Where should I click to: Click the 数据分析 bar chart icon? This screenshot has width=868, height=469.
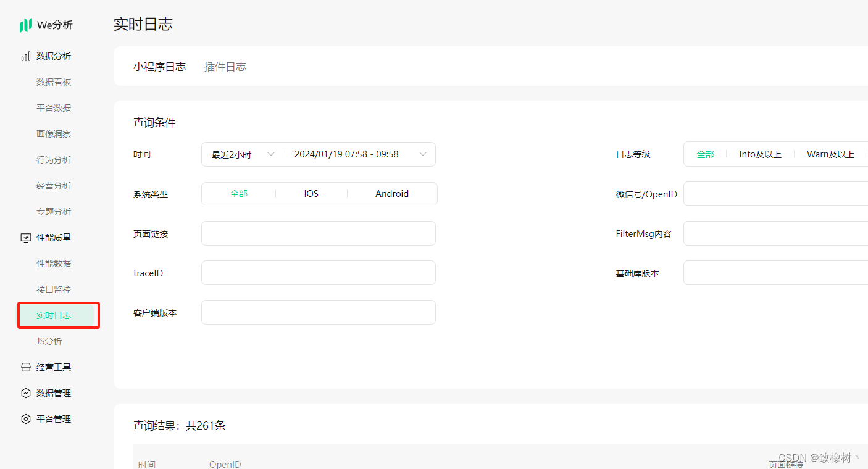pos(26,56)
